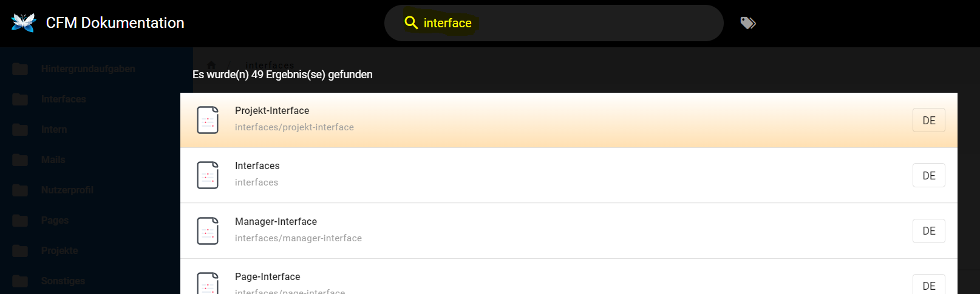Open the Projekt-Interface search result
This screenshot has width=980, height=294.
coord(569,120)
